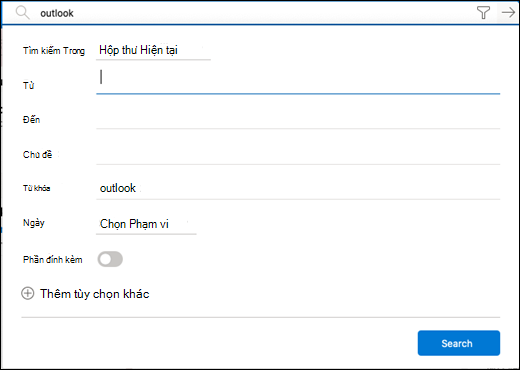Focus the Từ sender input field
Image resolution: width=520 pixels, height=370 pixels.
(x=298, y=80)
